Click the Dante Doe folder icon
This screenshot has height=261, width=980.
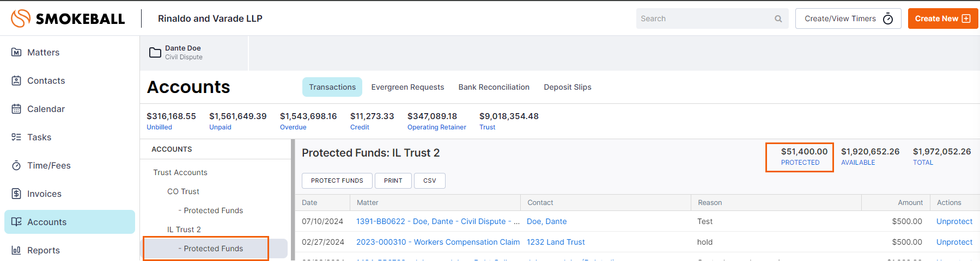point(155,52)
